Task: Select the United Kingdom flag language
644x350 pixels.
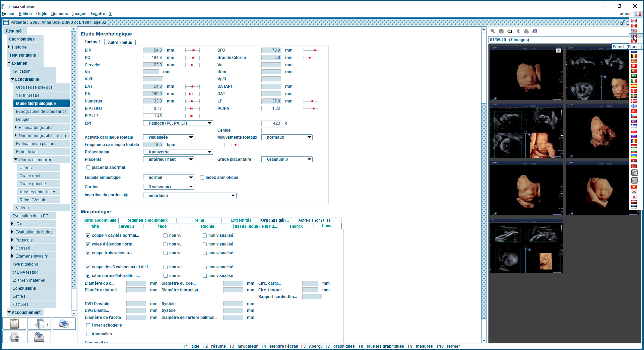Action: point(634,21)
